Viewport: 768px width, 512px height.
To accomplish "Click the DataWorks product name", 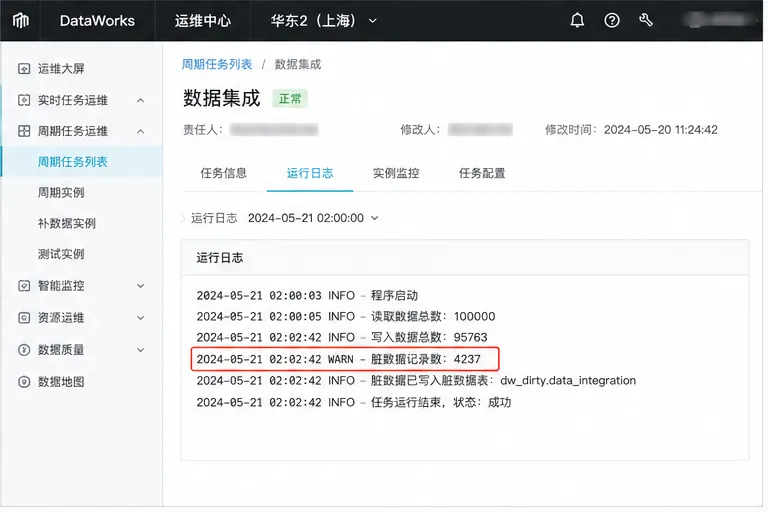I will [x=97, y=21].
